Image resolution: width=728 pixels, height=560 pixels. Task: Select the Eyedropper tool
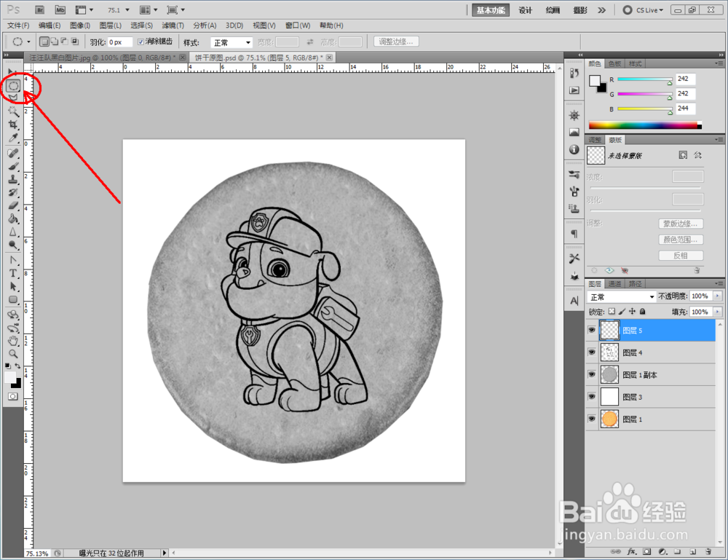pyautogui.click(x=13, y=138)
